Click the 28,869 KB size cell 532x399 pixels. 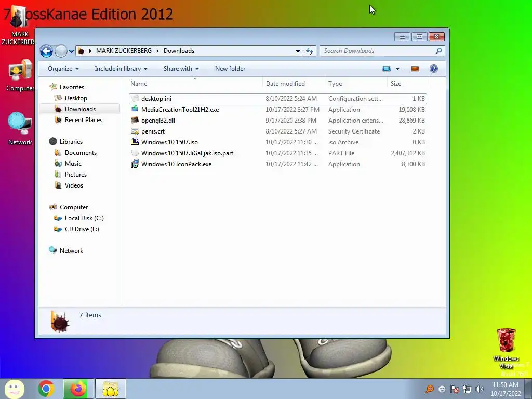pos(411,121)
